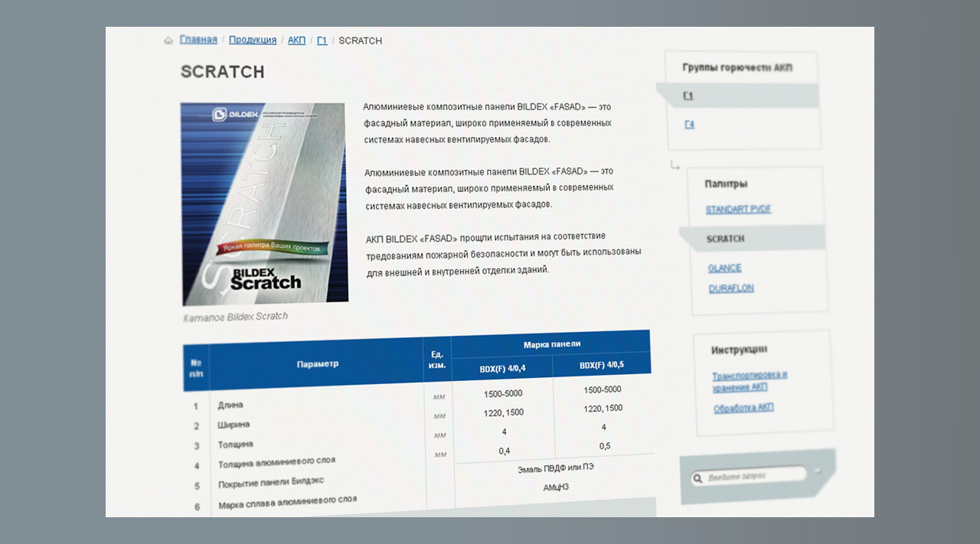
Task: Select the SCRATCH item under Палитры
Action: tap(725, 239)
